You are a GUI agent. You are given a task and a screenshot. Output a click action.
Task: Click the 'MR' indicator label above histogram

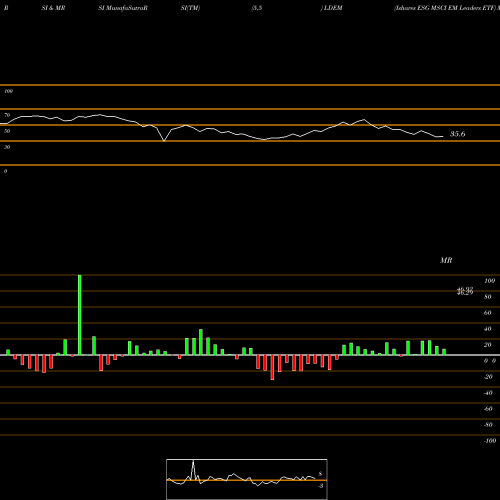click(446, 260)
